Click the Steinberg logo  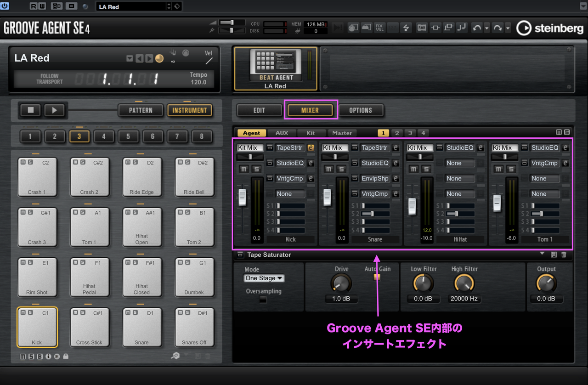[549, 28]
